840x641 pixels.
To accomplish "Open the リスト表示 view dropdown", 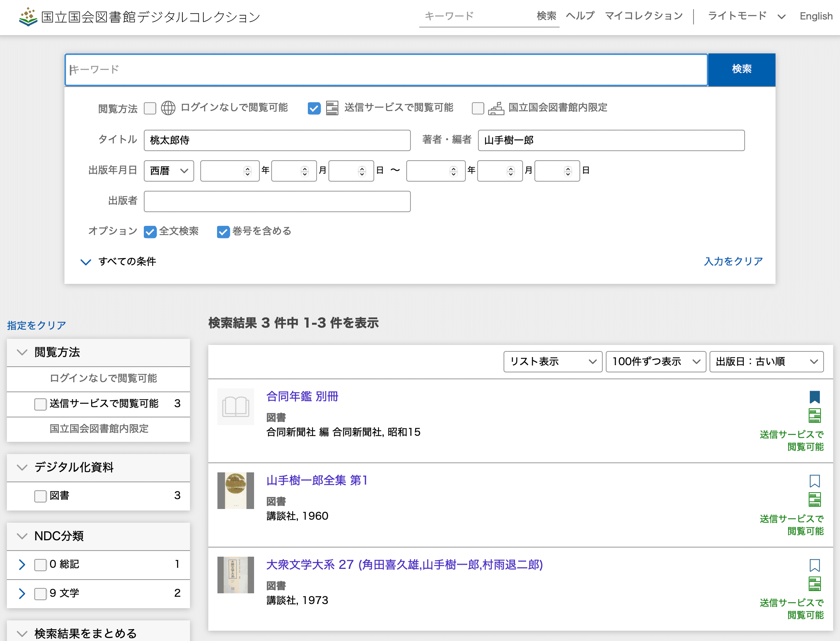I will pos(553,361).
